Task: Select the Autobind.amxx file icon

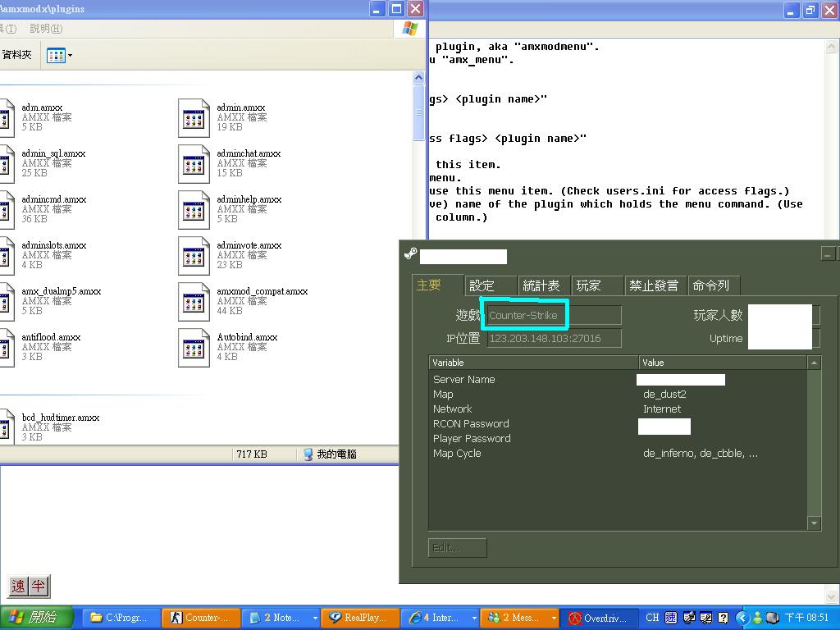Action: [194, 348]
